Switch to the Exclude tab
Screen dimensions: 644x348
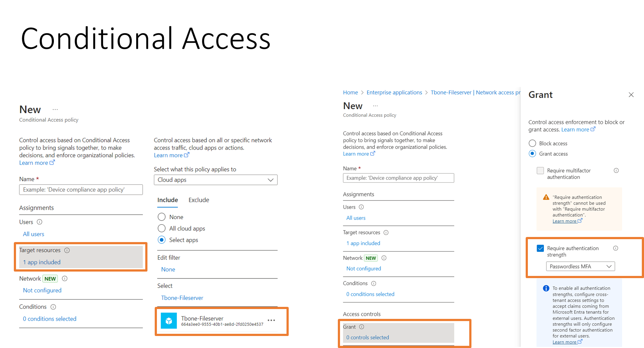(x=198, y=200)
